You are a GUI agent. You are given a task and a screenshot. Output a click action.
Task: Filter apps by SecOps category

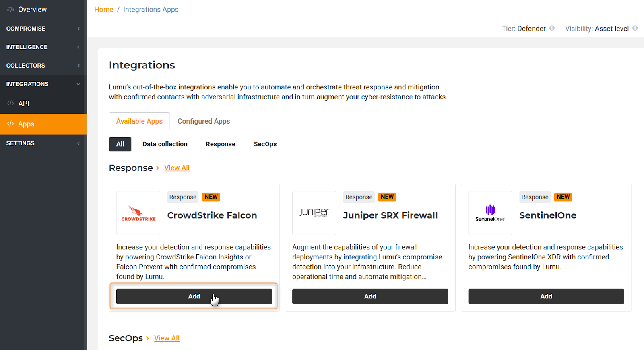pyautogui.click(x=265, y=144)
